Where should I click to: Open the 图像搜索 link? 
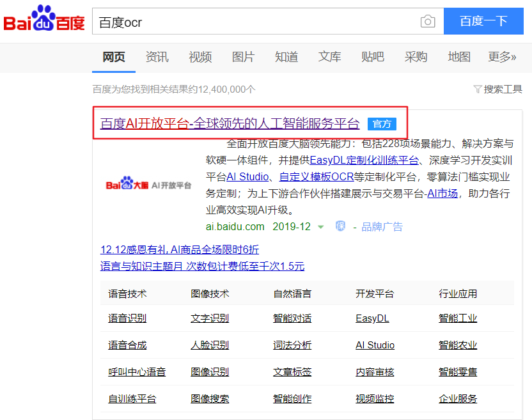(x=210, y=399)
